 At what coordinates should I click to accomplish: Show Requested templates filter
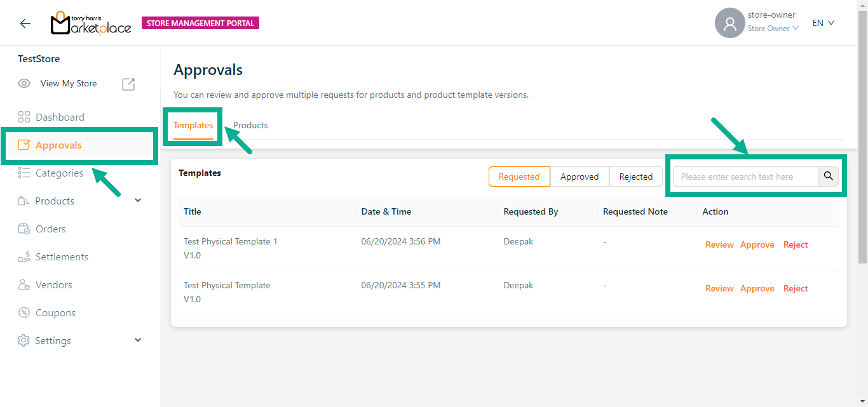(519, 177)
